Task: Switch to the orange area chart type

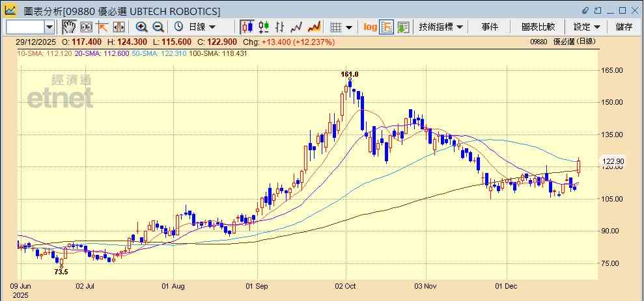Action: (x=315, y=27)
